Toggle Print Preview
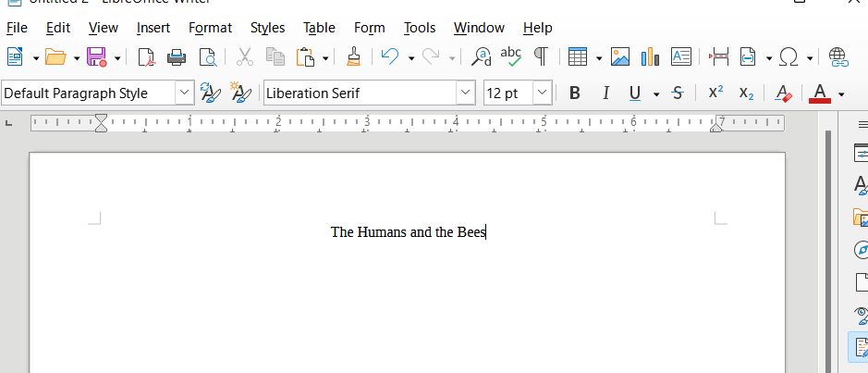 point(208,56)
